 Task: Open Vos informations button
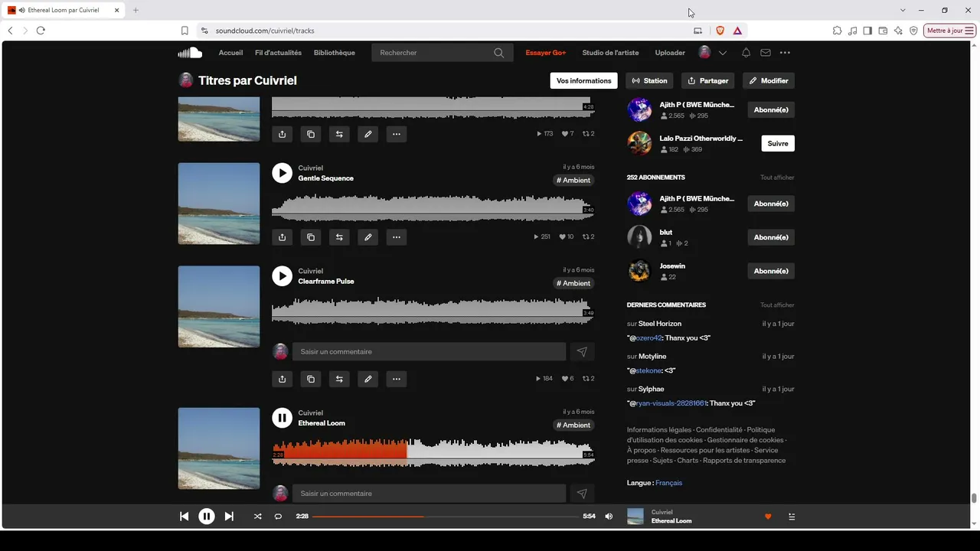click(x=584, y=80)
